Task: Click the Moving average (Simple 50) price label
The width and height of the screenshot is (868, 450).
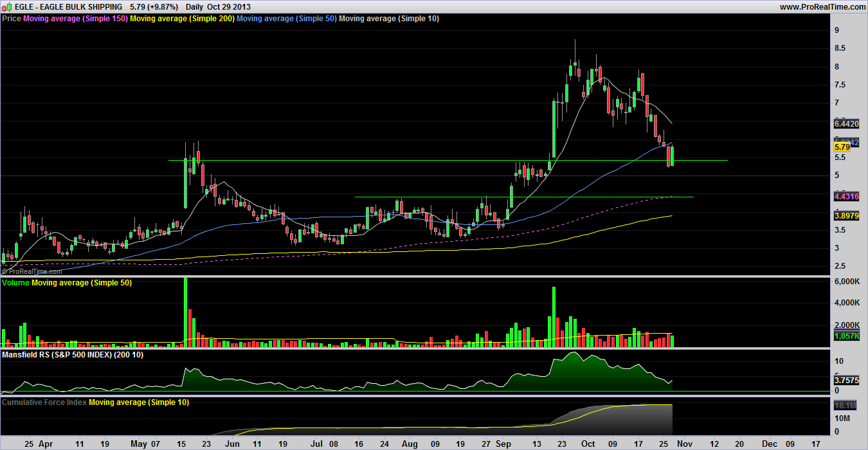Action: [286, 19]
